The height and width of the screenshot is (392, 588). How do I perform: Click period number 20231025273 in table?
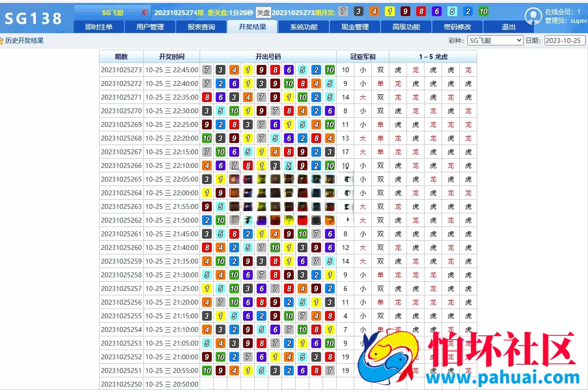point(122,70)
